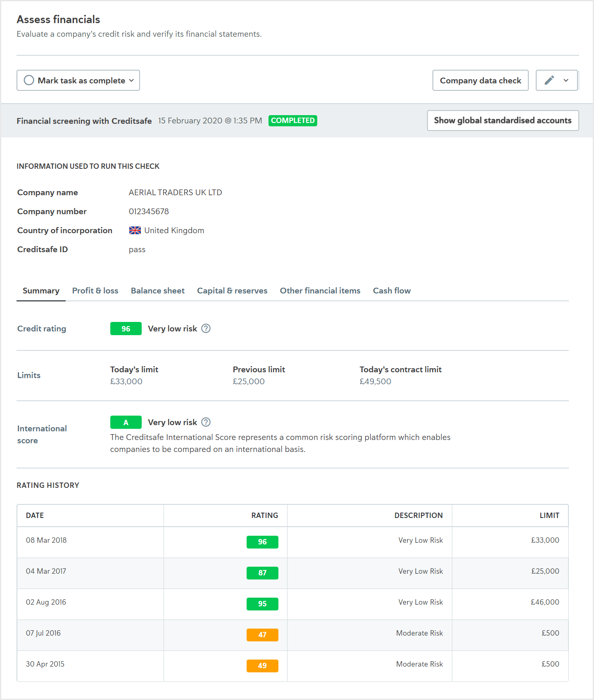
Task: Expand the Mark task as complete dropdown arrow
Action: (x=131, y=80)
